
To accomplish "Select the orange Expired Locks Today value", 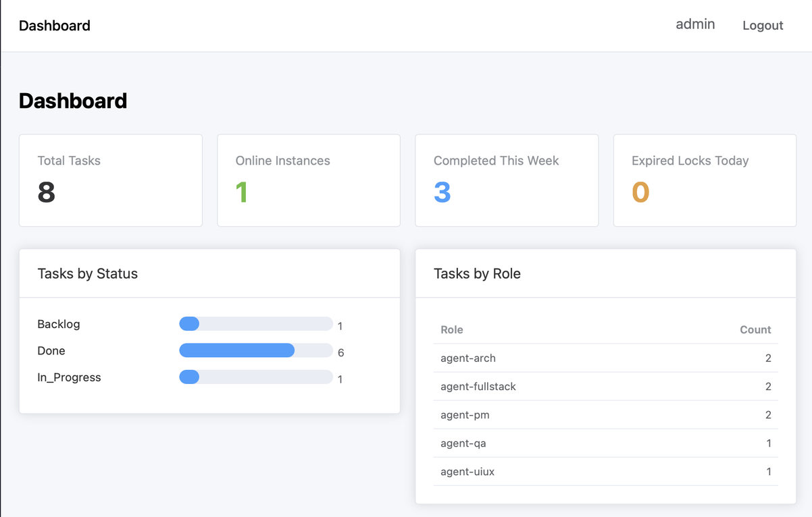I will (x=640, y=192).
